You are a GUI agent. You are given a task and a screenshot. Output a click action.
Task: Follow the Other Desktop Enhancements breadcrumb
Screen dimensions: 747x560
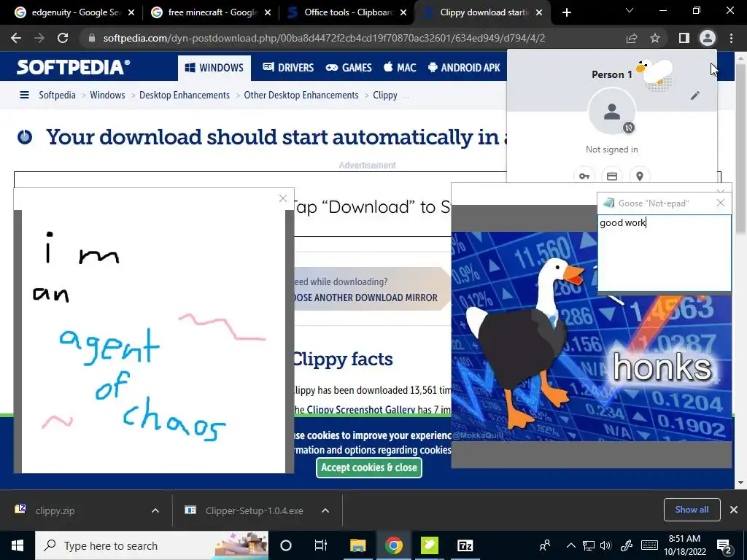pos(301,95)
